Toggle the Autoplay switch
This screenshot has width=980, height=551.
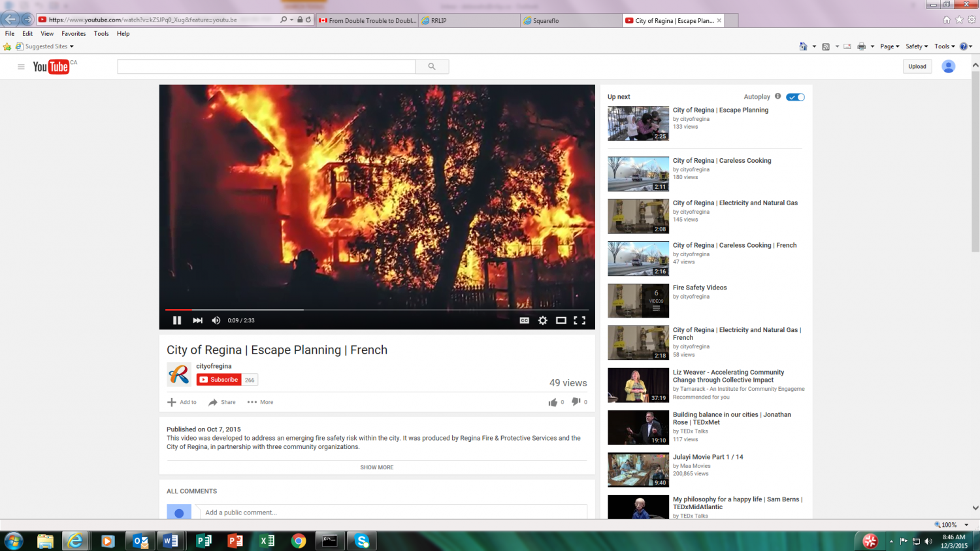[795, 97]
